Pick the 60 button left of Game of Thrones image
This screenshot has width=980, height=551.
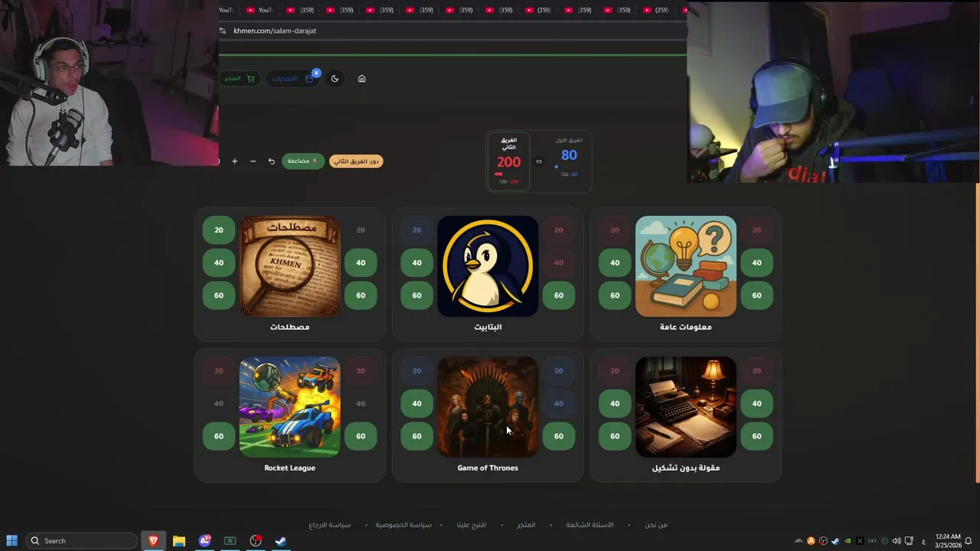(x=416, y=436)
